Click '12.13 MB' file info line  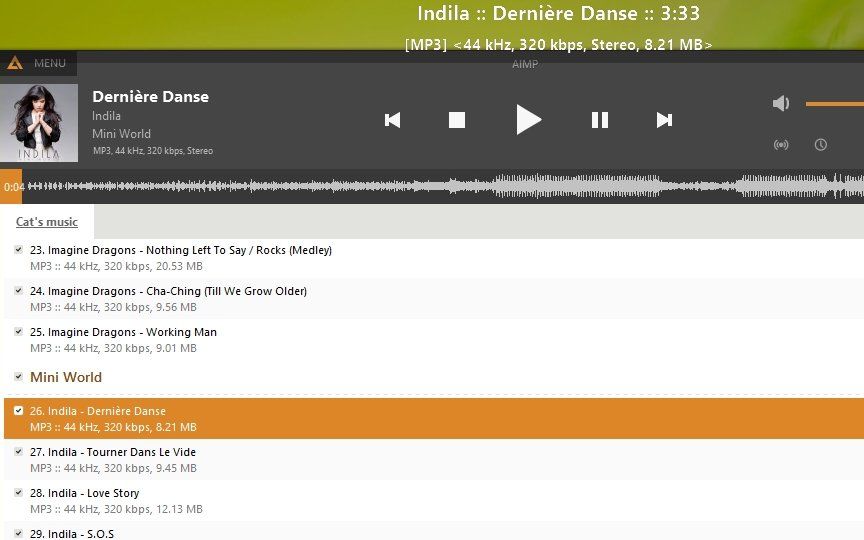(x=116, y=509)
